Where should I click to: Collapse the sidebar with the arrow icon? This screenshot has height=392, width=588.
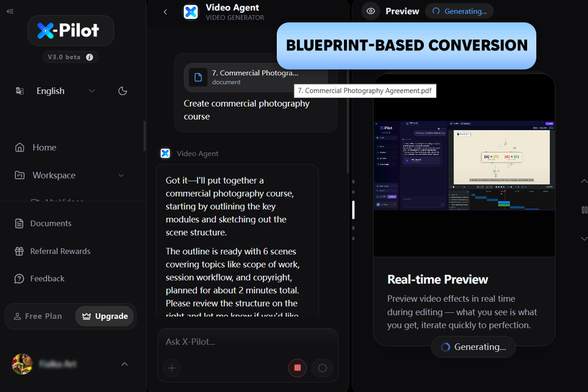point(10,11)
